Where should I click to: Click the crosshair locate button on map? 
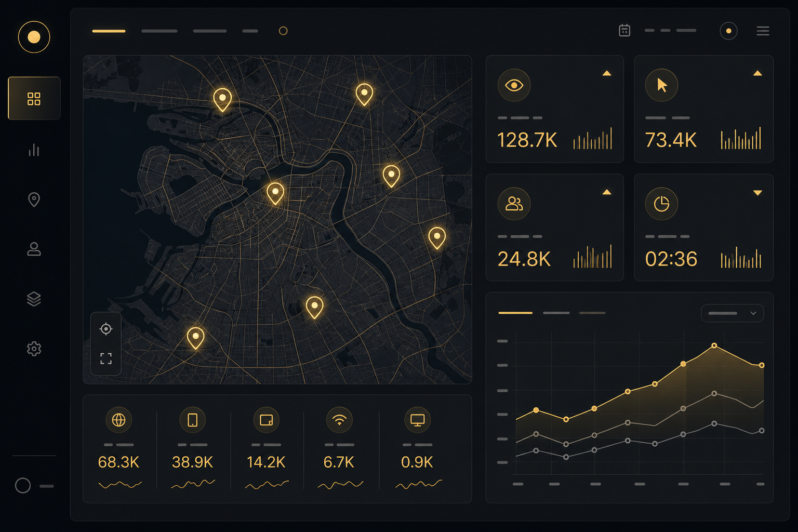[106, 329]
